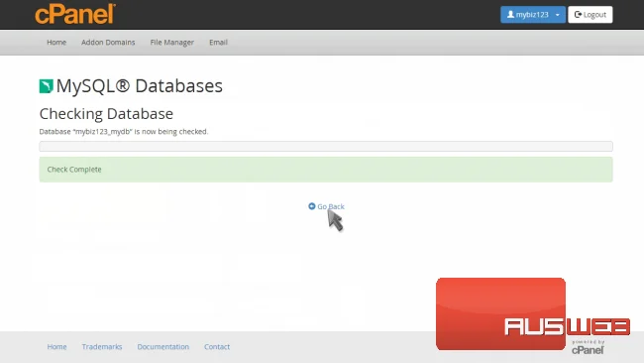This screenshot has width=644, height=363.
Task: Follow the Go Back link
Action: pos(327,206)
